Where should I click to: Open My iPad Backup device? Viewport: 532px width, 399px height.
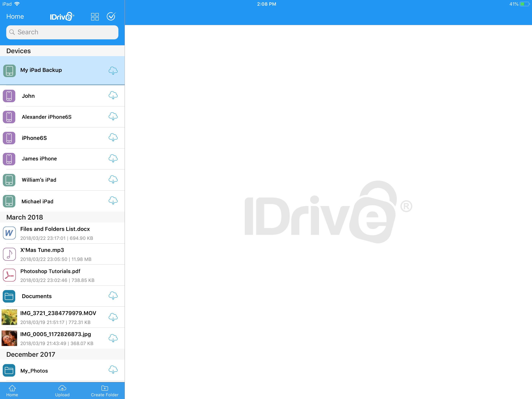[62, 71]
